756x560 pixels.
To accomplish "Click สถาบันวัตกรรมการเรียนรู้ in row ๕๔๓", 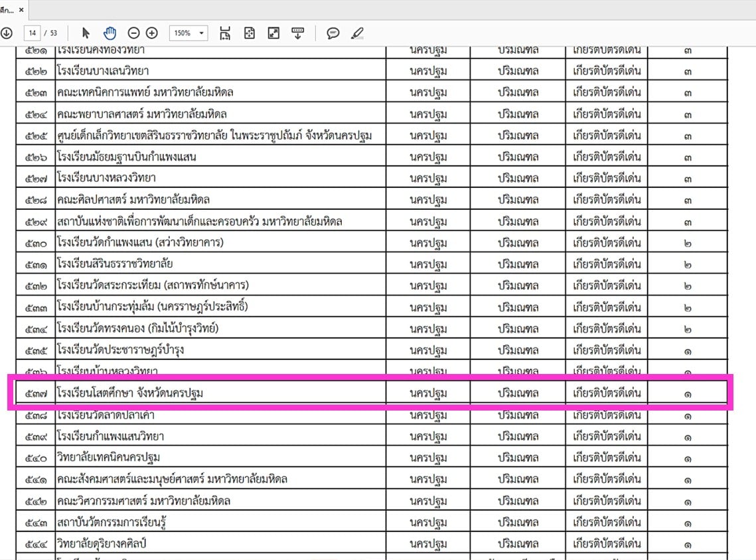I will pyautogui.click(x=112, y=522).
